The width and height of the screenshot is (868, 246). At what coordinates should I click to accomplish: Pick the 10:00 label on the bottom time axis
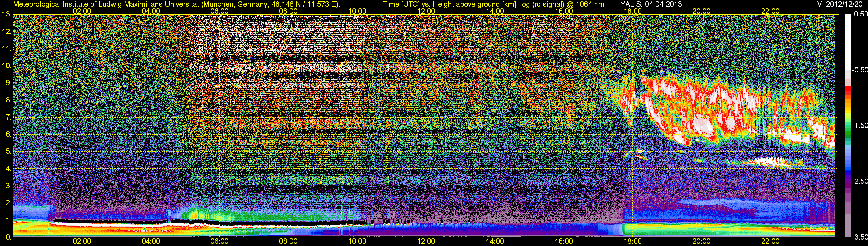coord(357,241)
